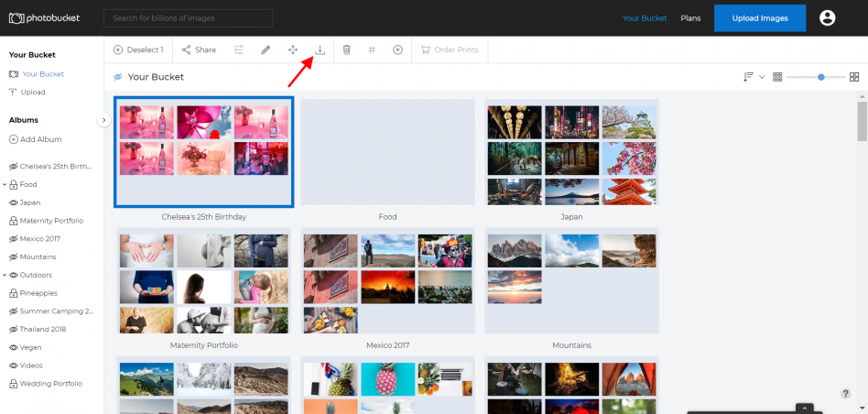This screenshot has width=868, height=414.
Task: Click the hidden-eye icon beside Your Bucket heading
Action: pos(117,77)
